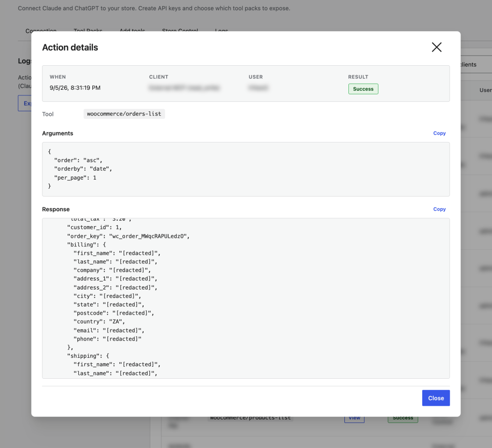Image resolution: width=492 pixels, height=448 pixels.
Task: Close the Action details dialog with X icon
Action: pyautogui.click(x=436, y=47)
